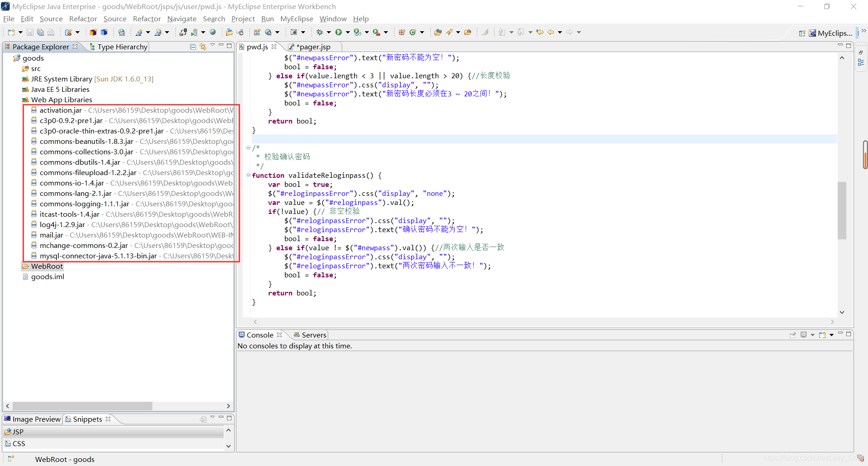Click the outline icon in right trim bar

pyautogui.click(x=861, y=63)
